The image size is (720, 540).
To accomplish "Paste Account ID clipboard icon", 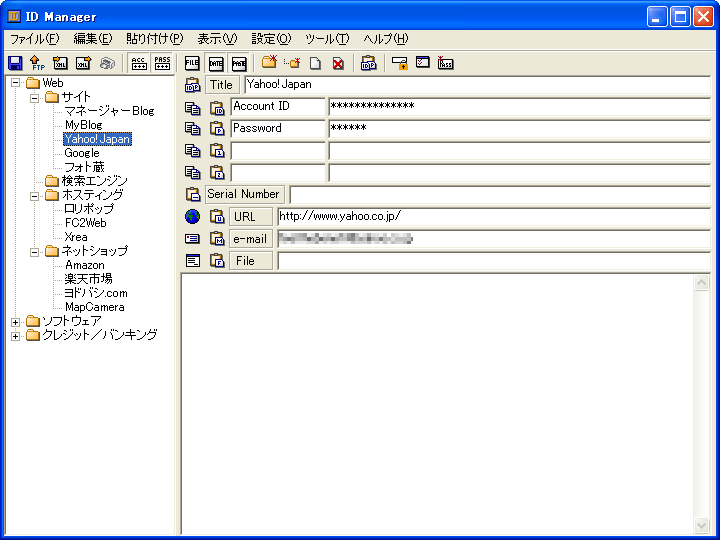I will 217,108.
